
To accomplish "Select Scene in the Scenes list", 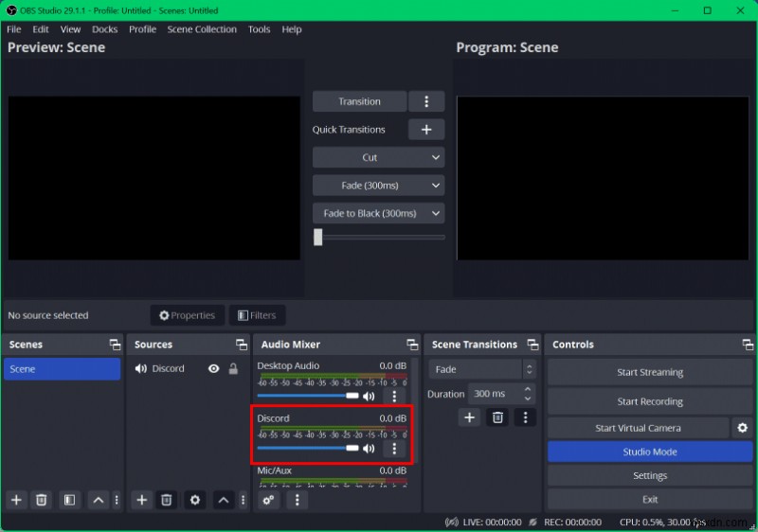I will pyautogui.click(x=62, y=369).
